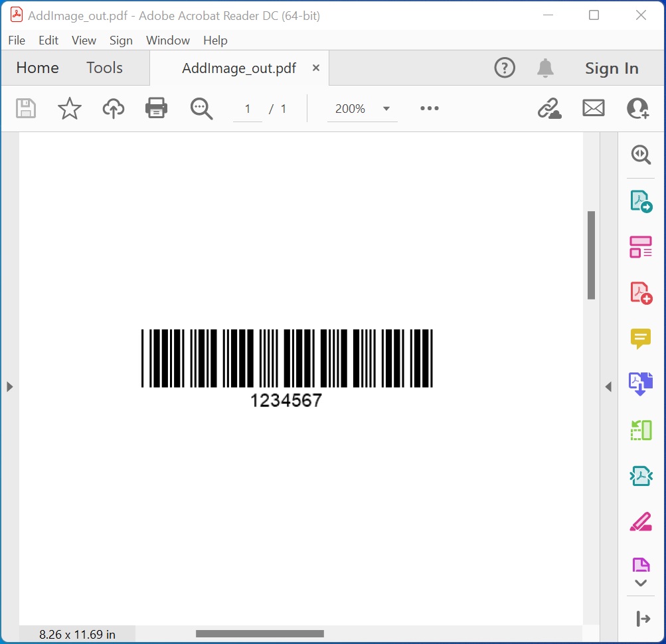666x644 pixels.
Task: Open the Search tool in the right pane
Action: pos(640,155)
